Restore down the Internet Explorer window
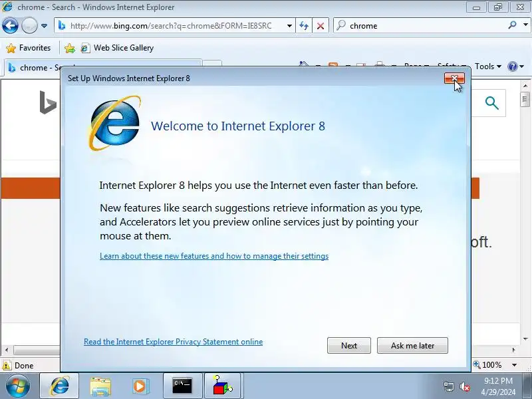The height and width of the screenshot is (399, 532). [497, 7]
